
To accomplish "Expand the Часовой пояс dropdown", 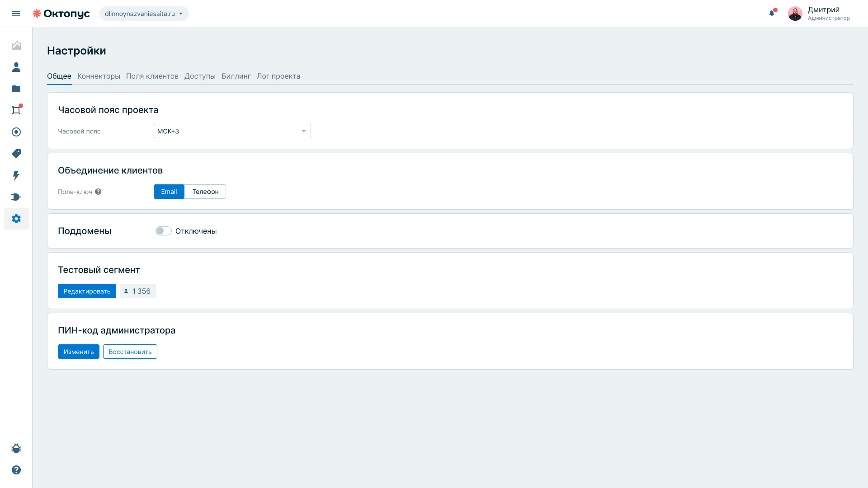I will point(232,131).
